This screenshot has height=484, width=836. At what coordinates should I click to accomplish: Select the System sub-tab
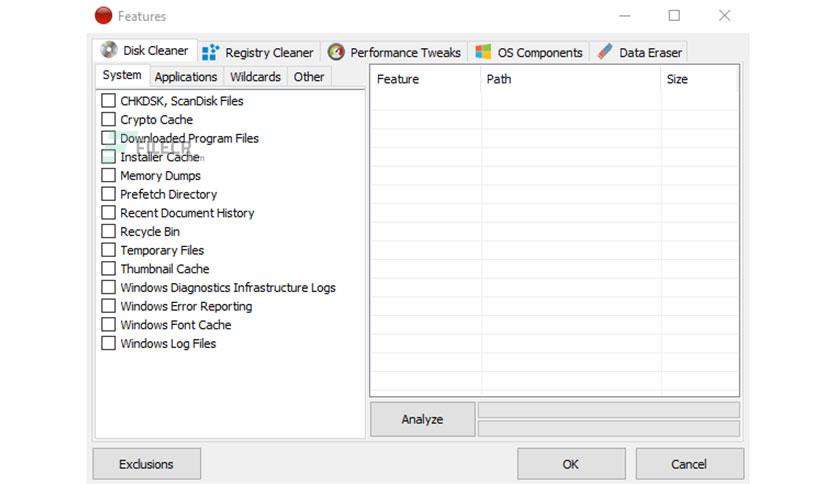(122, 75)
